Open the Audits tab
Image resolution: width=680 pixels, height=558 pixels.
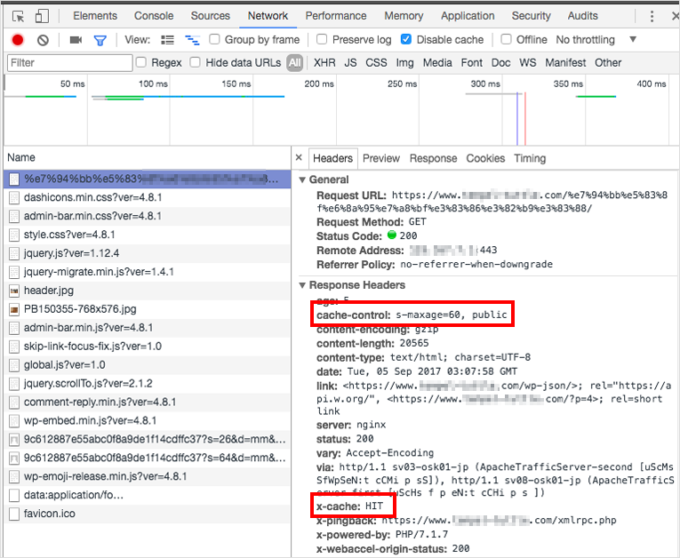tap(582, 16)
